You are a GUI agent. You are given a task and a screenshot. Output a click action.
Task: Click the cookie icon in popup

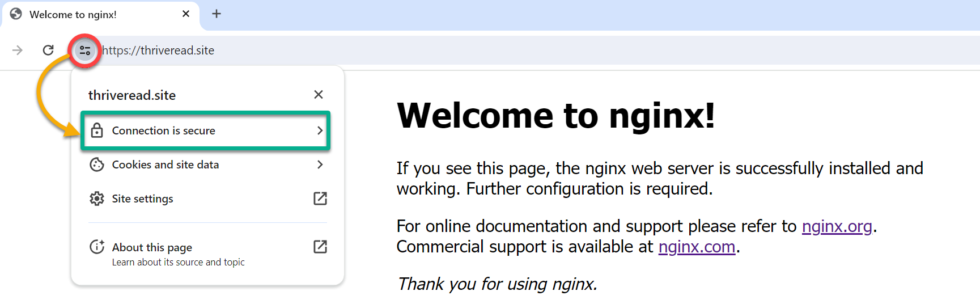click(x=97, y=164)
